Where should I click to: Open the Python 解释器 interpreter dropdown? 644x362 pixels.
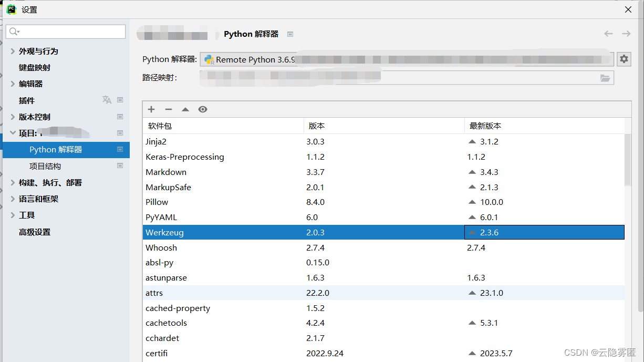point(407,59)
